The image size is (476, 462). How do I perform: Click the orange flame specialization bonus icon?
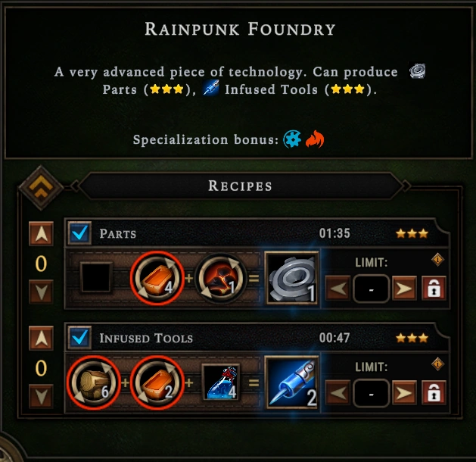point(315,139)
